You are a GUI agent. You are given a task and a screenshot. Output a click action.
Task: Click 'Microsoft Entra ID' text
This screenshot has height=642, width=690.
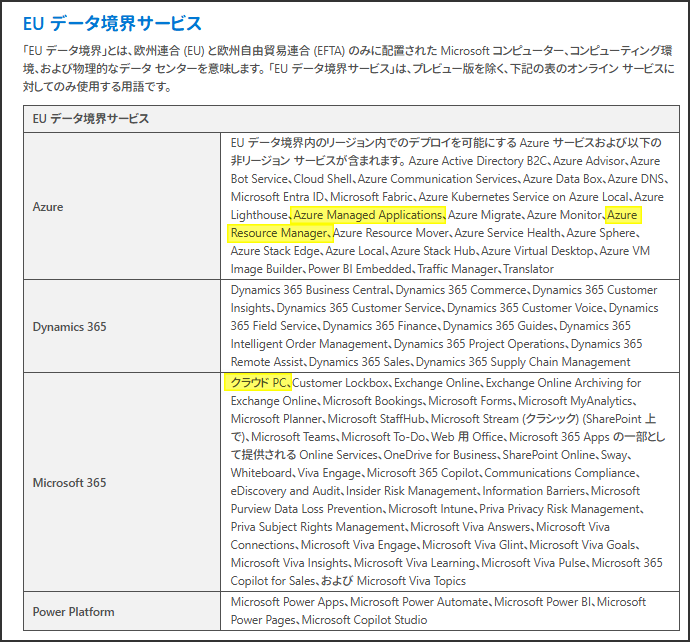click(277, 197)
